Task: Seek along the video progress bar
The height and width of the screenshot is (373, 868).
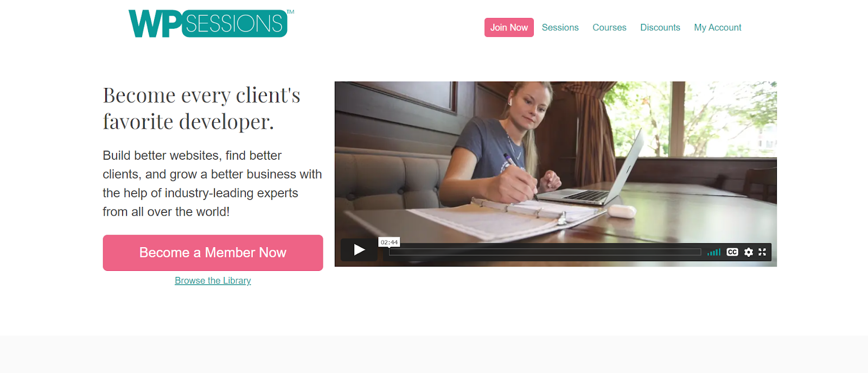Action: click(545, 252)
